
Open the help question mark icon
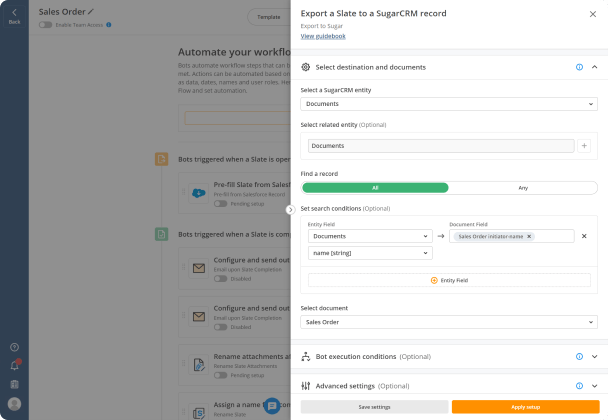[x=14, y=347]
